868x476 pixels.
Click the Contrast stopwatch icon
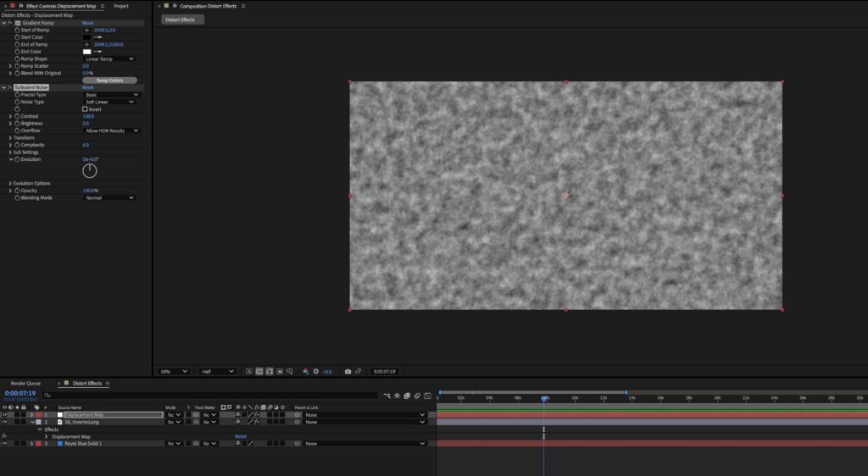click(17, 116)
